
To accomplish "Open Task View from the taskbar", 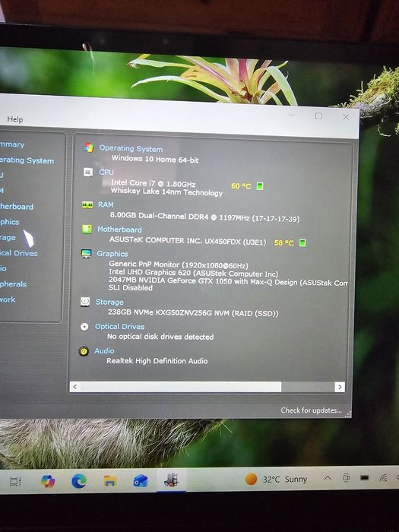I will [x=15, y=481].
